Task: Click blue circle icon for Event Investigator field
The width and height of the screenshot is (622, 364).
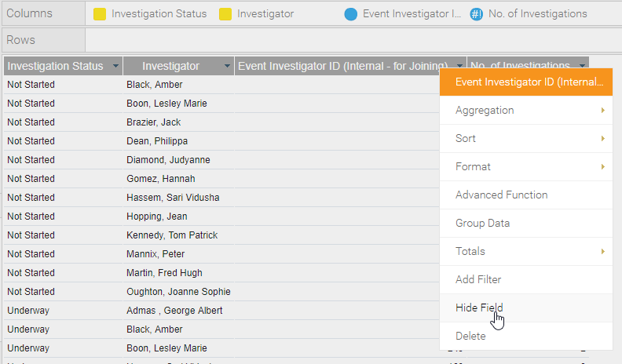Action: 351,14
